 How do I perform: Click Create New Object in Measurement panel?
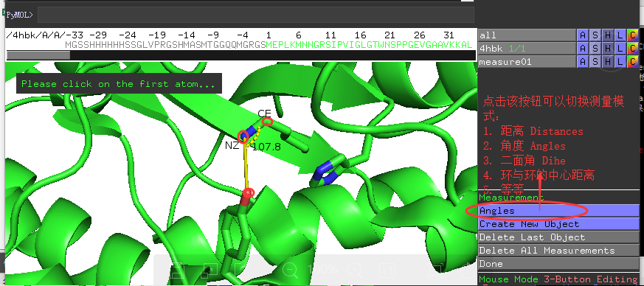point(559,224)
